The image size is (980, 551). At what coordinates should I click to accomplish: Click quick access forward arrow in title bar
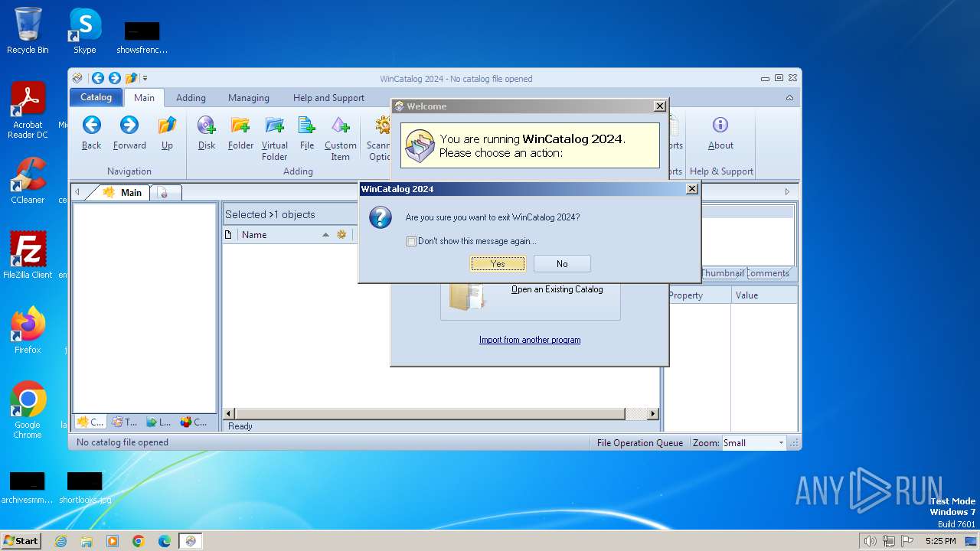click(114, 78)
